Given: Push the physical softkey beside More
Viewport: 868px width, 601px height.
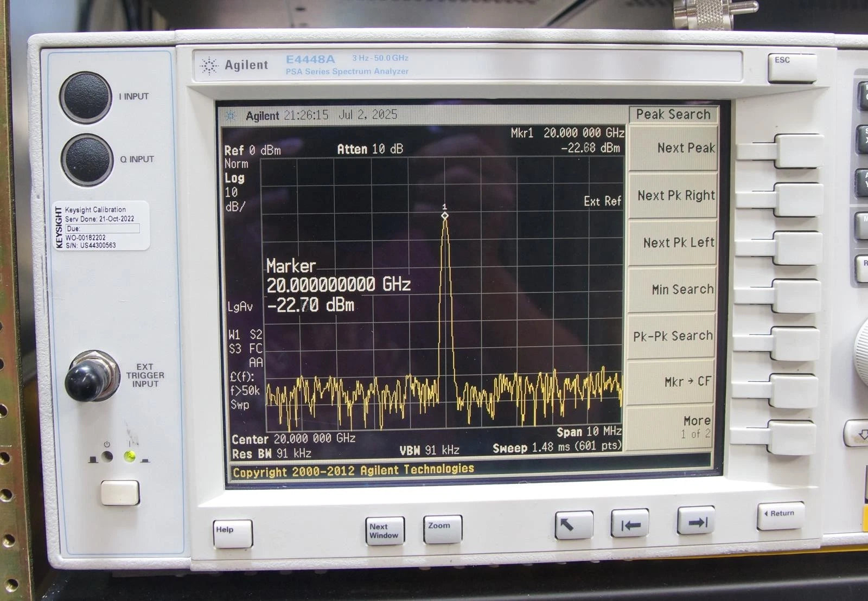Looking at the screenshot, I should click(x=793, y=437).
